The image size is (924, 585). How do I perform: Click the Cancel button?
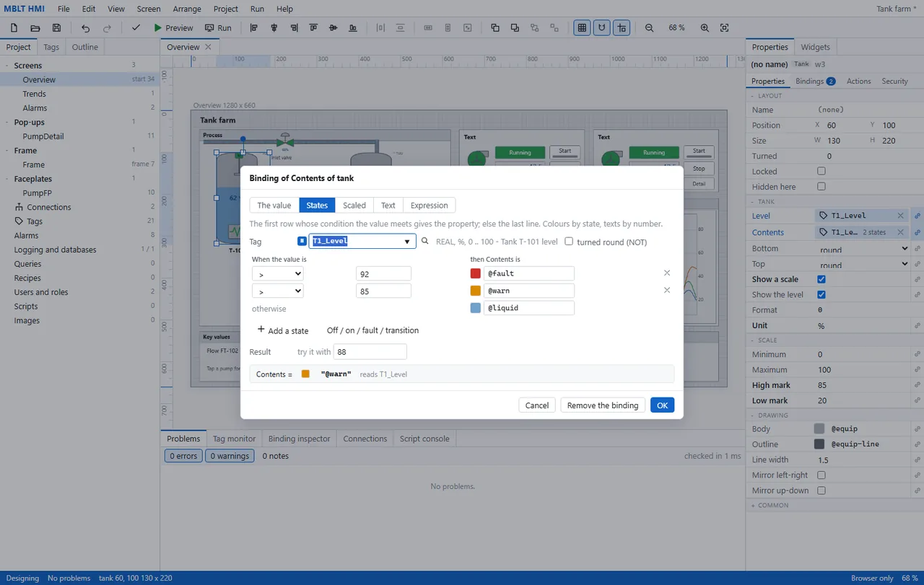point(537,405)
